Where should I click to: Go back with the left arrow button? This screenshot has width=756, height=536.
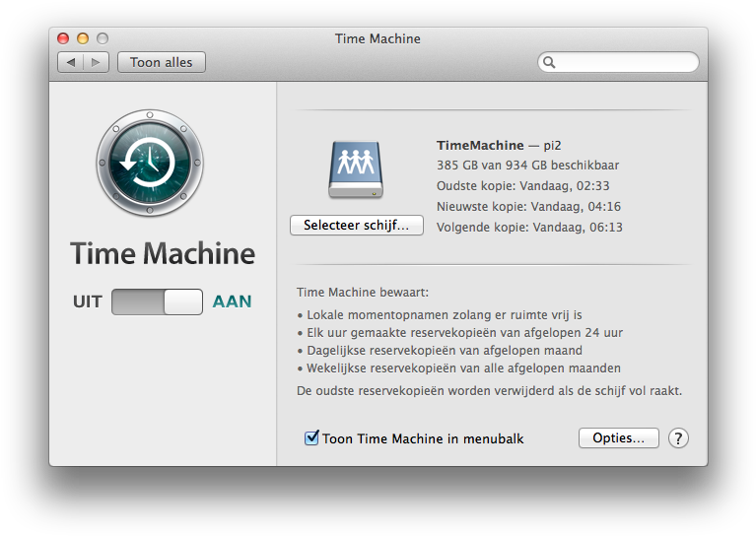click(x=71, y=62)
